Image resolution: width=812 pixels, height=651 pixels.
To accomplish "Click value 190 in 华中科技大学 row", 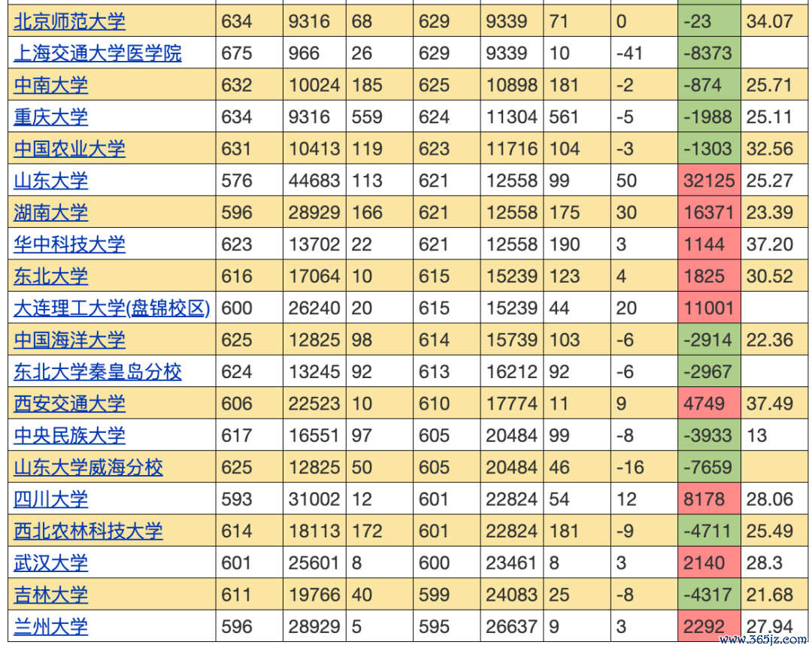I will tap(564, 244).
